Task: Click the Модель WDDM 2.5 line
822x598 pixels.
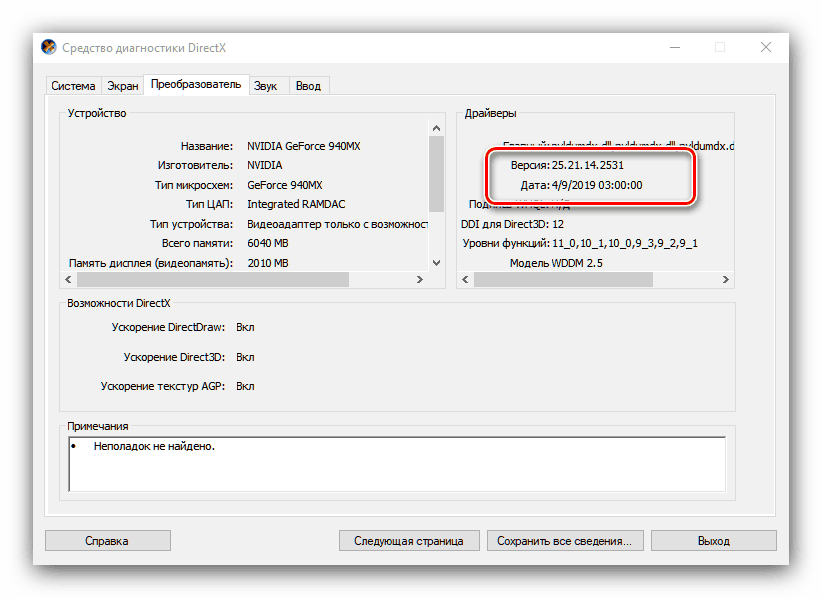Action: tap(556, 263)
